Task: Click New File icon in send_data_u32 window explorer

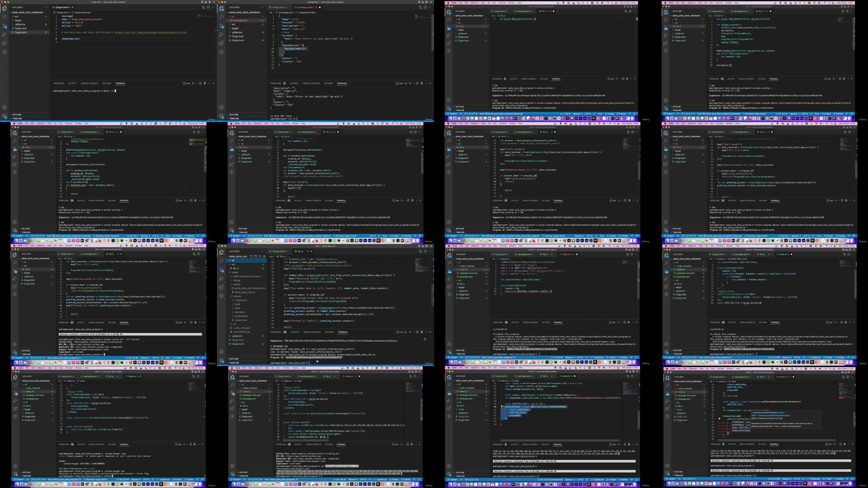Action: tap(251, 257)
